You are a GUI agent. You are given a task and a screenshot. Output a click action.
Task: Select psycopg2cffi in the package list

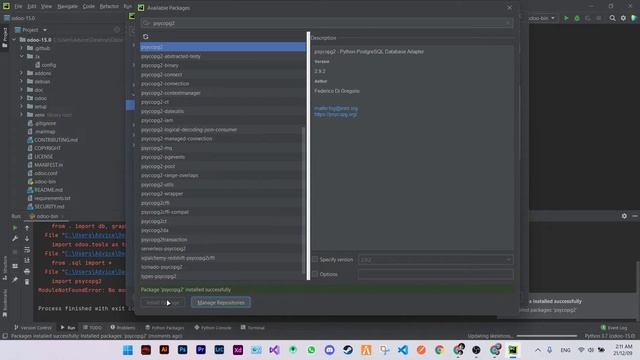coord(223,203)
